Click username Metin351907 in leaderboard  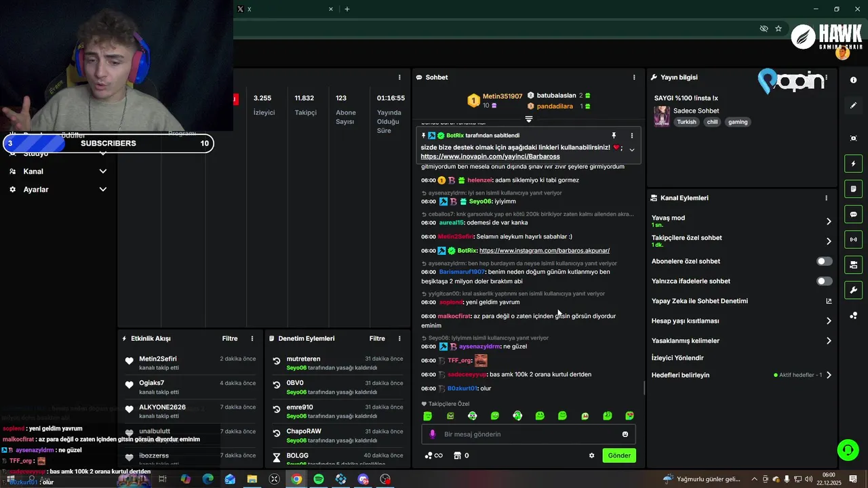click(502, 96)
